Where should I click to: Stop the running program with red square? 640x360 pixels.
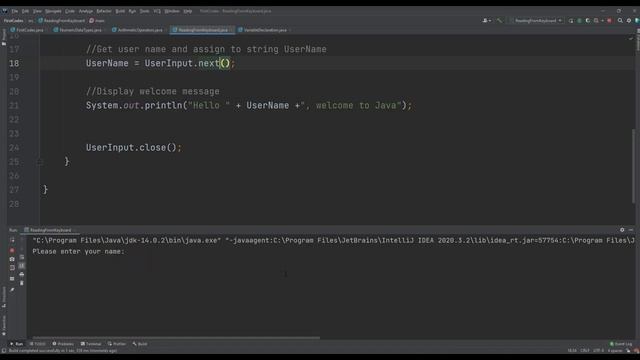coord(12,250)
